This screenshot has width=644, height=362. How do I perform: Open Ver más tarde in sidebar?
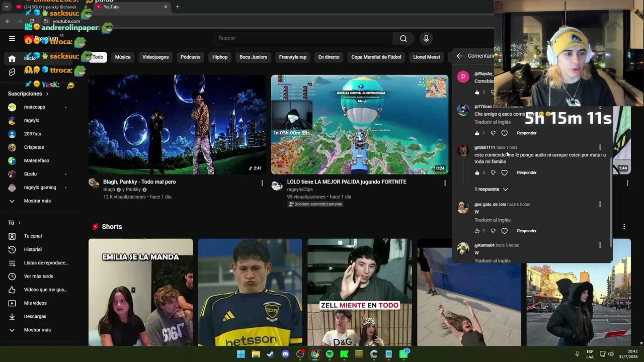[x=39, y=277]
